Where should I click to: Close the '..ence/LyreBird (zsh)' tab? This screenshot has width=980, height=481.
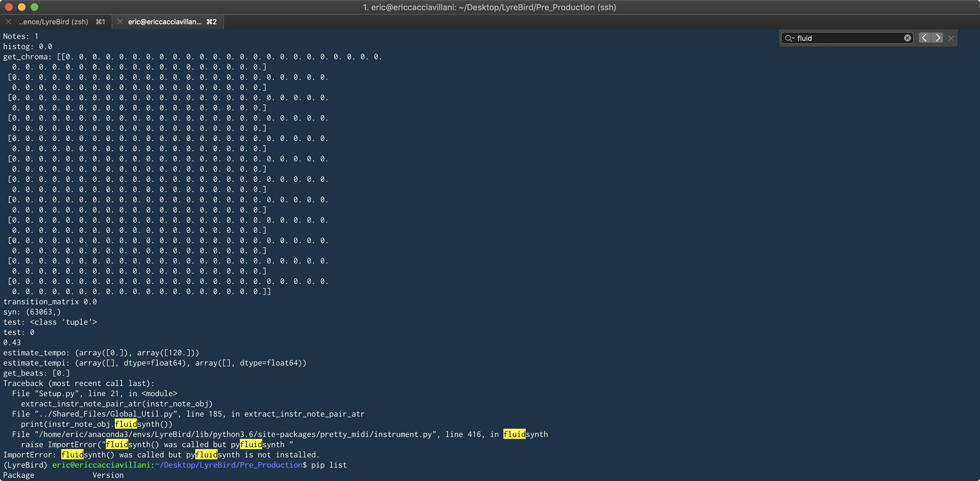point(8,22)
